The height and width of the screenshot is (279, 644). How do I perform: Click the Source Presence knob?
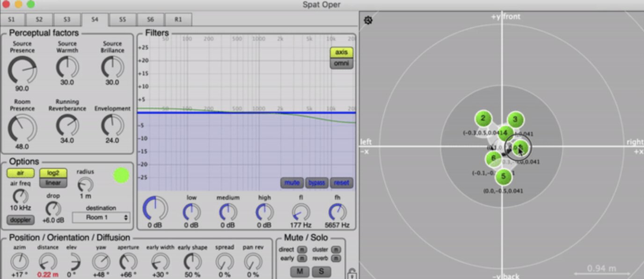22,70
